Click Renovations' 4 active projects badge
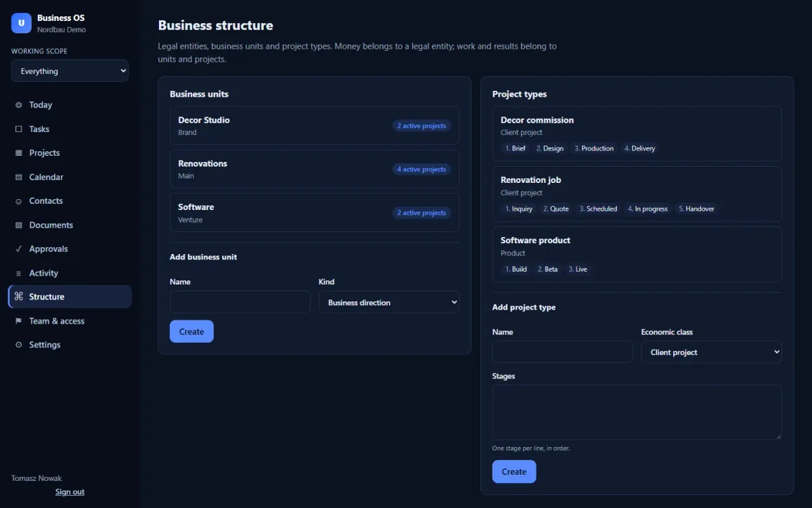 point(422,169)
